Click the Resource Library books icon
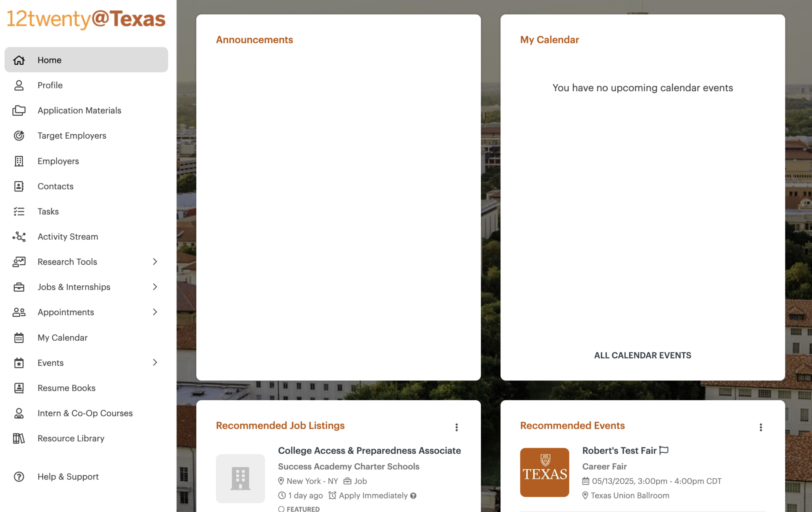 [19, 438]
